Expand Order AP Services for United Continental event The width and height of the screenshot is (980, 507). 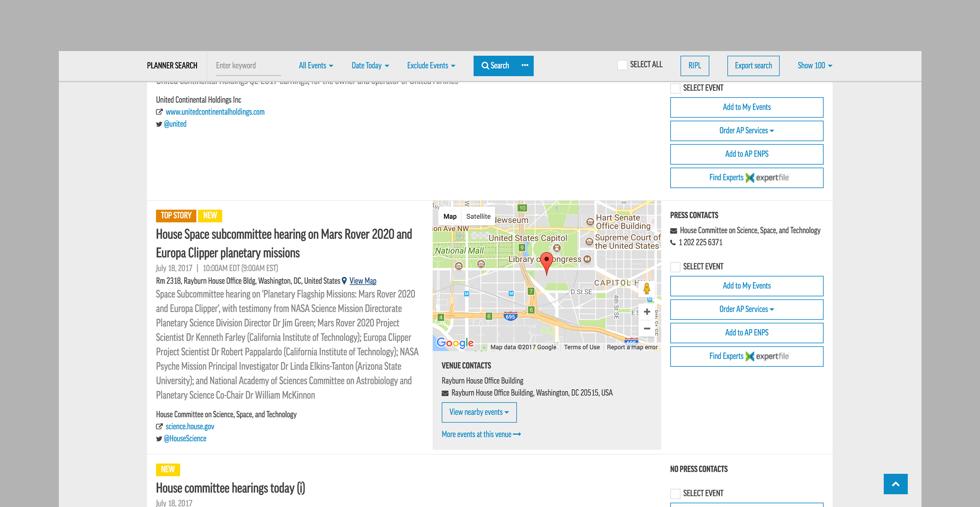coord(747,130)
